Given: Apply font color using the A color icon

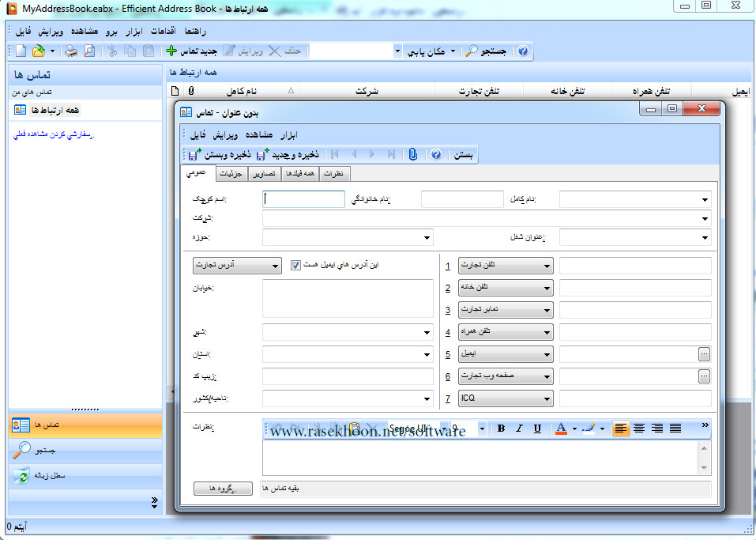Looking at the screenshot, I should tap(560, 429).
